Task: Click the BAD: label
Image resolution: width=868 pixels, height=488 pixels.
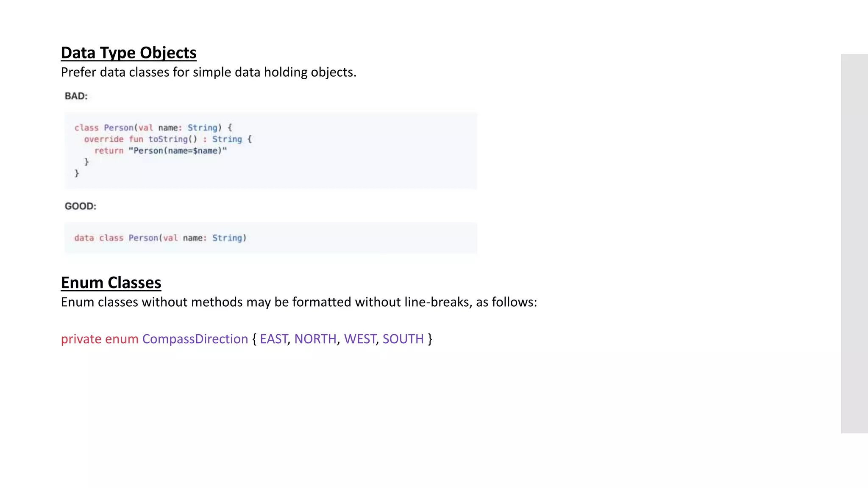Action: (76, 96)
